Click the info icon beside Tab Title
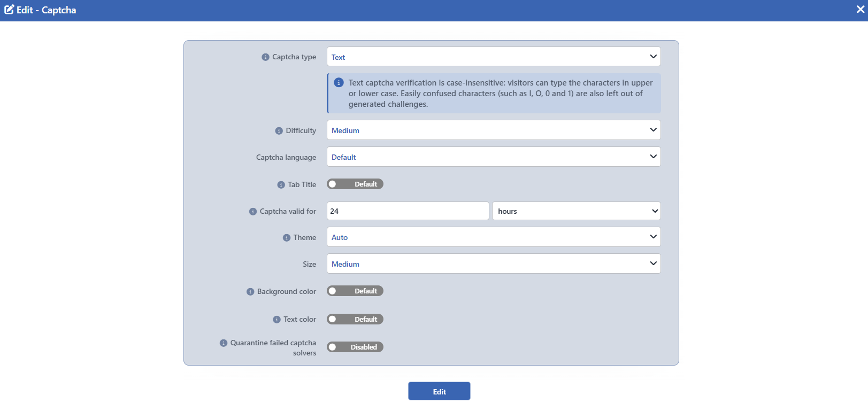The height and width of the screenshot is (403, 868). (281, 185)
